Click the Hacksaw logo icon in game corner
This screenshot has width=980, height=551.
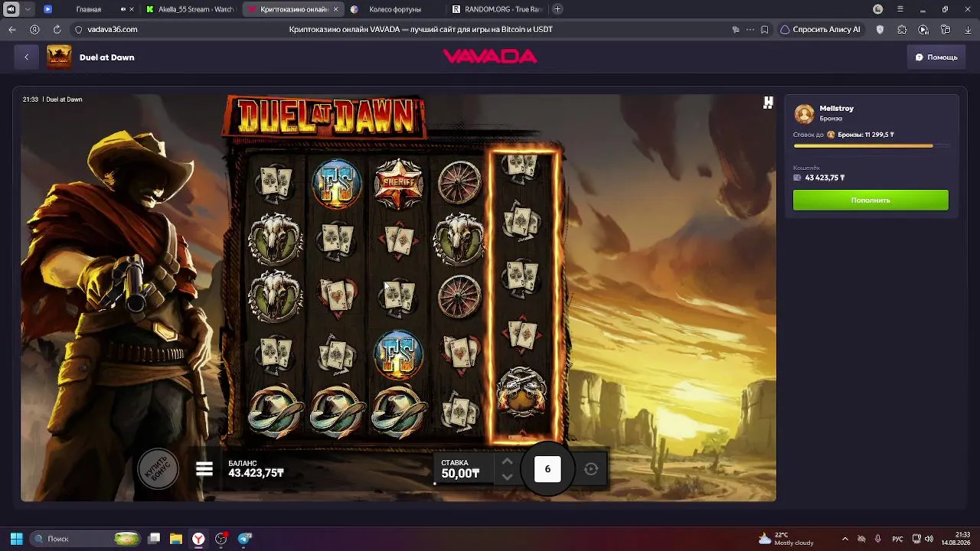(768, 103)
